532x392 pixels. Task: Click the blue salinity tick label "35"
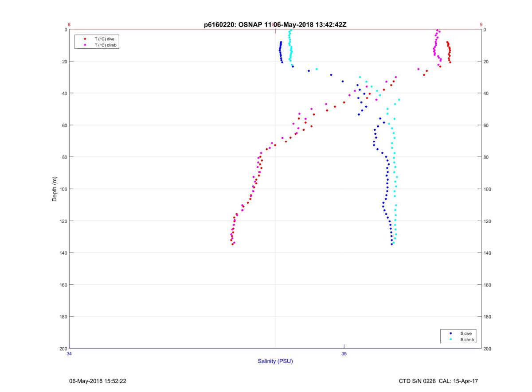pyautogui.click(x=344, y=353)
